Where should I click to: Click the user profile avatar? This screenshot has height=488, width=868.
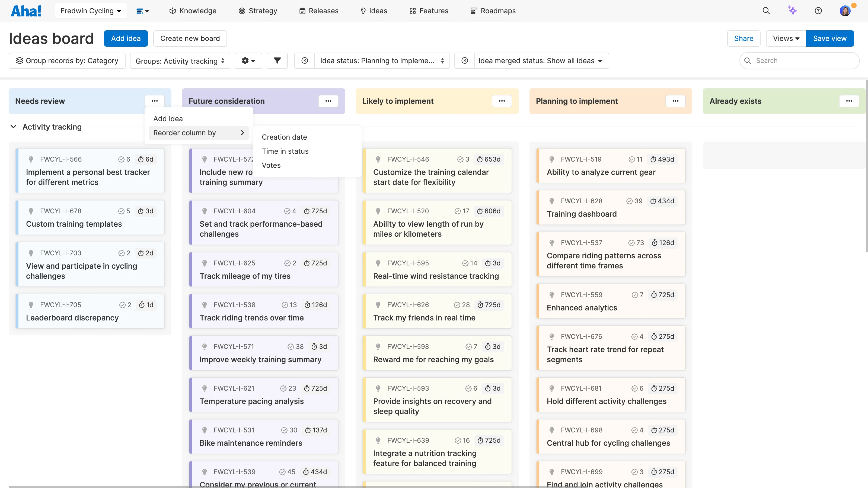coord(845,11)
